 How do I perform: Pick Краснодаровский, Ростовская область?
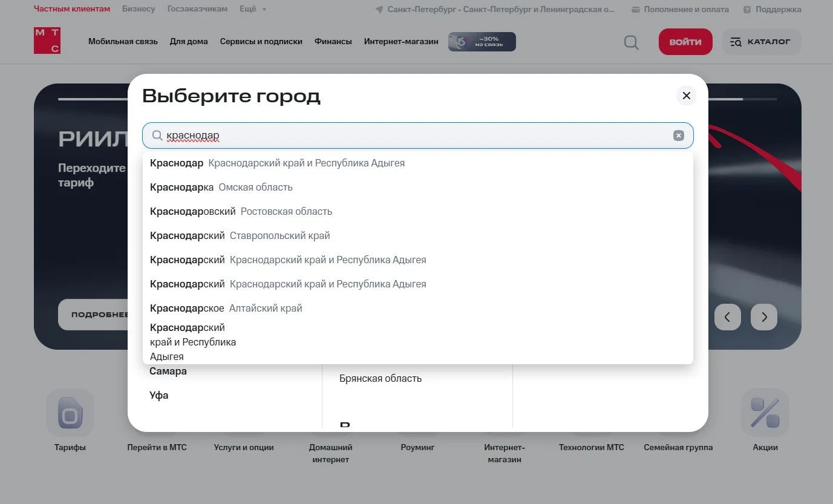417,211
